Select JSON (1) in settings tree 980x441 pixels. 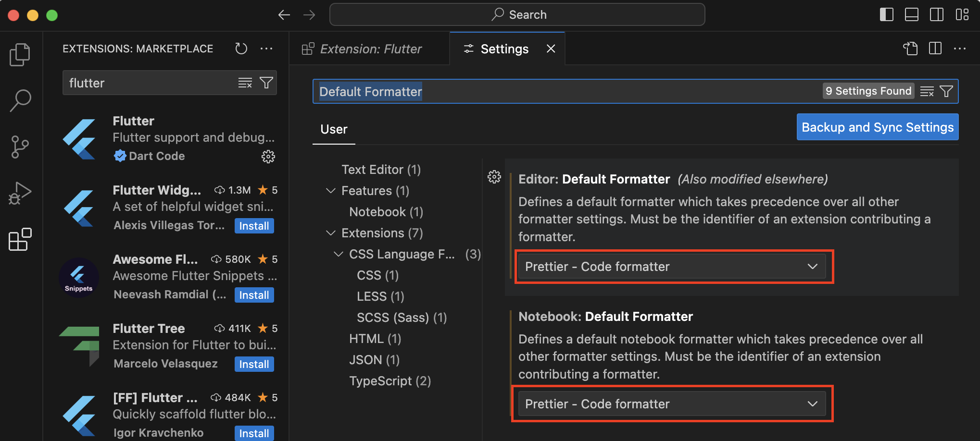(x=374, y=360)
